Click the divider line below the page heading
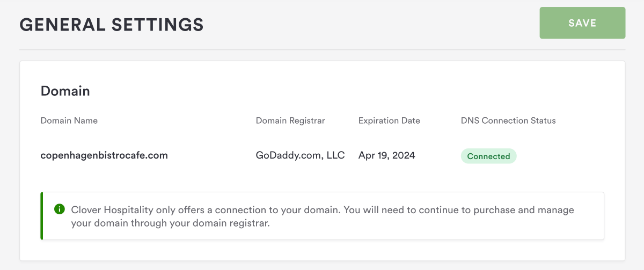 coord(322,50)
